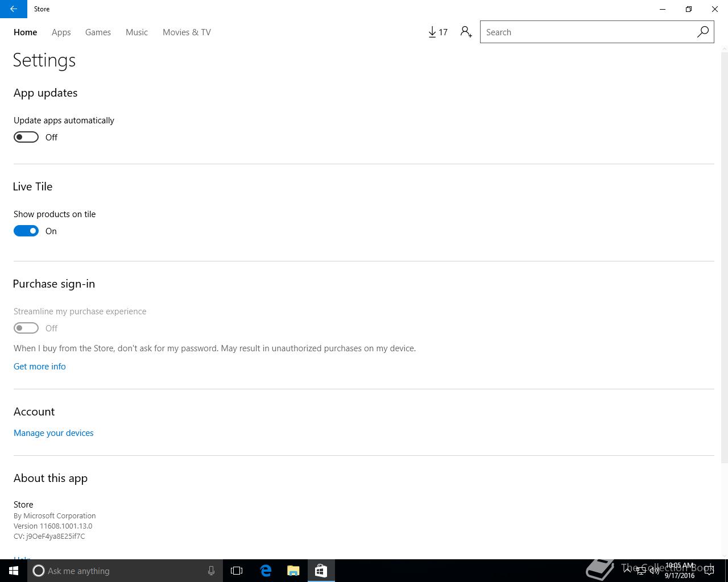728x582 pixels.
Task: Open File Explorer from the taskbar
Action: (293, 571)
